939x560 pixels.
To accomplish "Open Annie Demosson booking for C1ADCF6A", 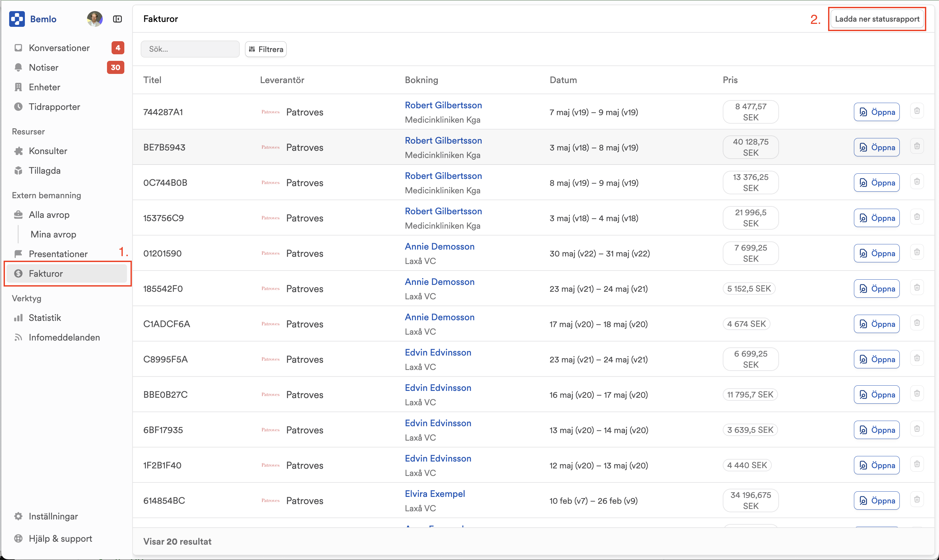I will [440, 317].
